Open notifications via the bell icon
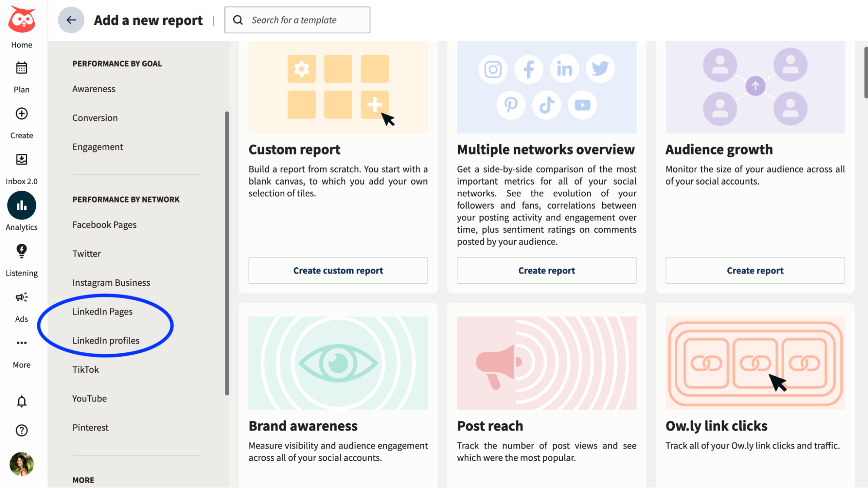This screenshot has height=488, width=868. pyautogui.click(x=21, y=401)
